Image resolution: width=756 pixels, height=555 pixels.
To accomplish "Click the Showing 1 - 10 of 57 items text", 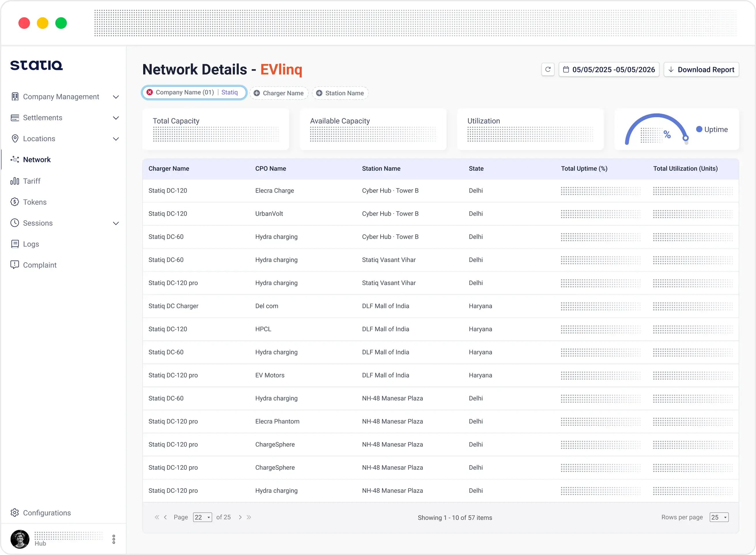I will [455, 518].
